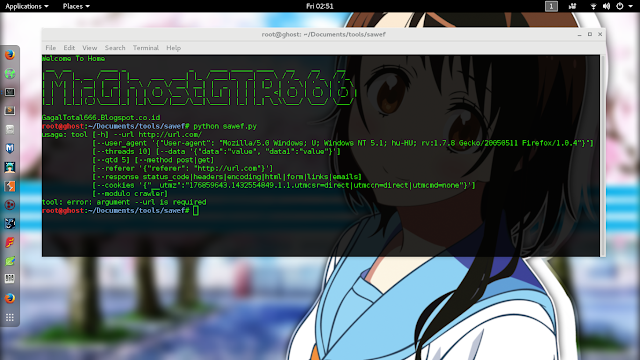
Task: Open the Places menu dropdown
Action: (76, 6)
